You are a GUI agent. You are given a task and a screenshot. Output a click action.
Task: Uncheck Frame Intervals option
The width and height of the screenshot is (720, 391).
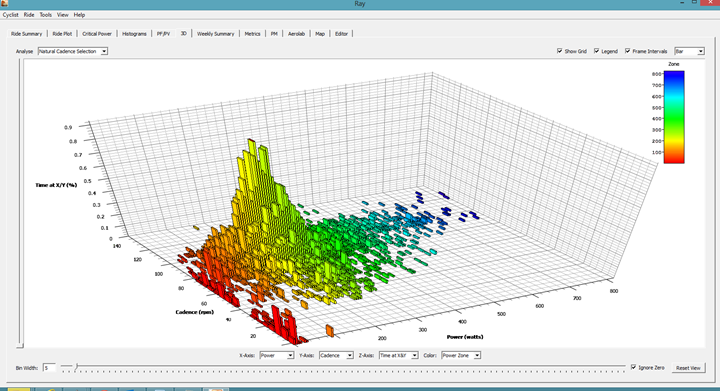click(628, 51)
